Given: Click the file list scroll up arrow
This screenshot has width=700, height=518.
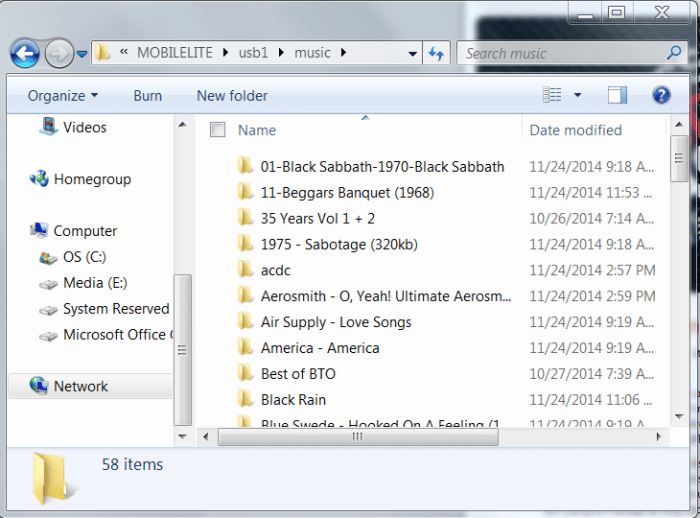Looking at the screenshot, I should (x=679, y=125).
